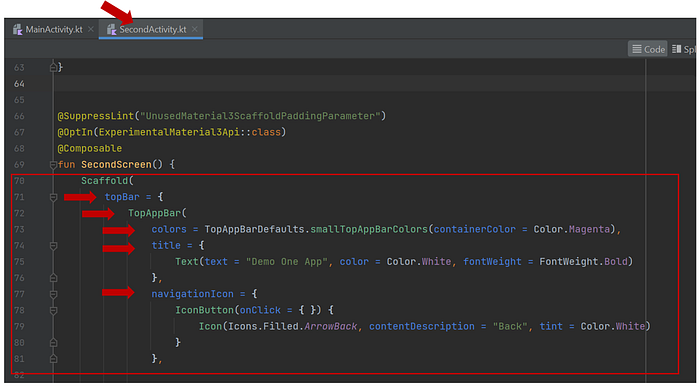
Task: Place cursor on Color.Magenta text
Action: (x=571, y=229)
